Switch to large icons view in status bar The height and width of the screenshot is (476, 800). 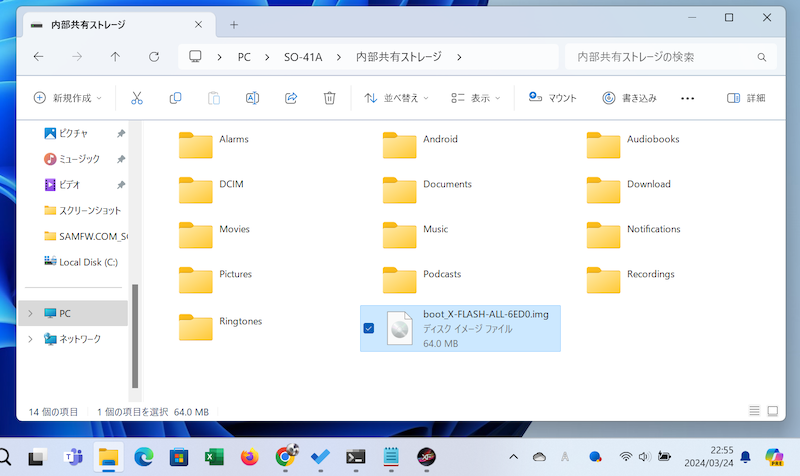(x=773, y=411)
